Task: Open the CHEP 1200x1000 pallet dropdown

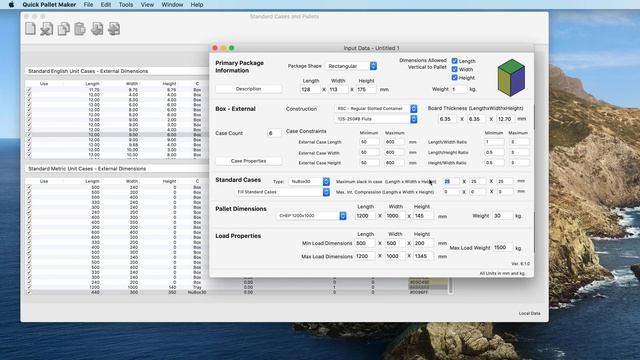Action: point(311,216)
